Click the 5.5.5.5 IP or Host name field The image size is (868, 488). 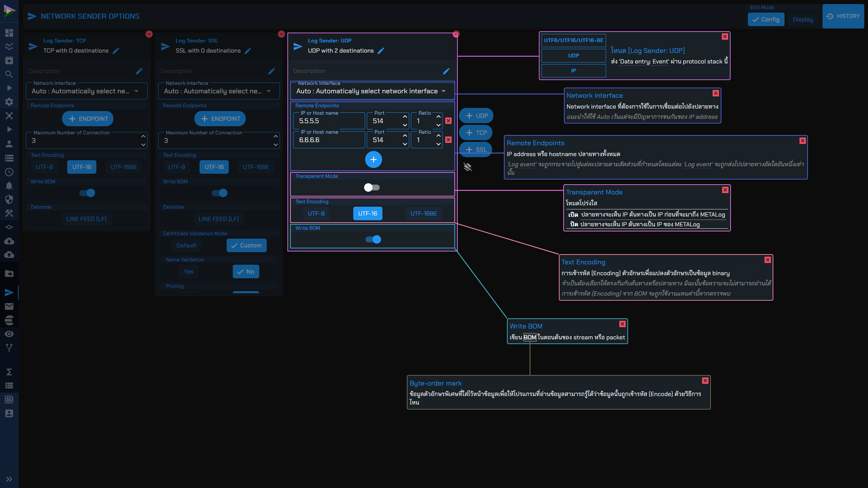tap(329, 121)
